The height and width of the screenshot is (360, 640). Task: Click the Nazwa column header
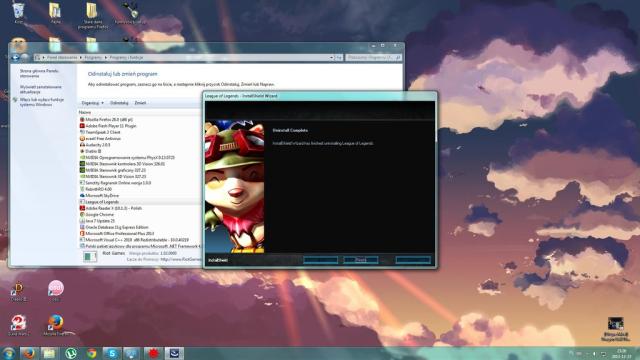(85, 112)
